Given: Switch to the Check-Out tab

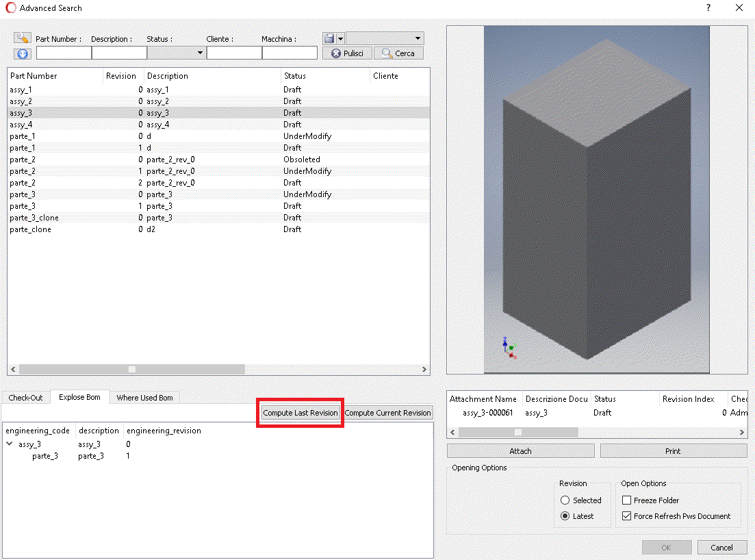Looking at the screenshot, I should pyautogui.click(x=25, y=397).
